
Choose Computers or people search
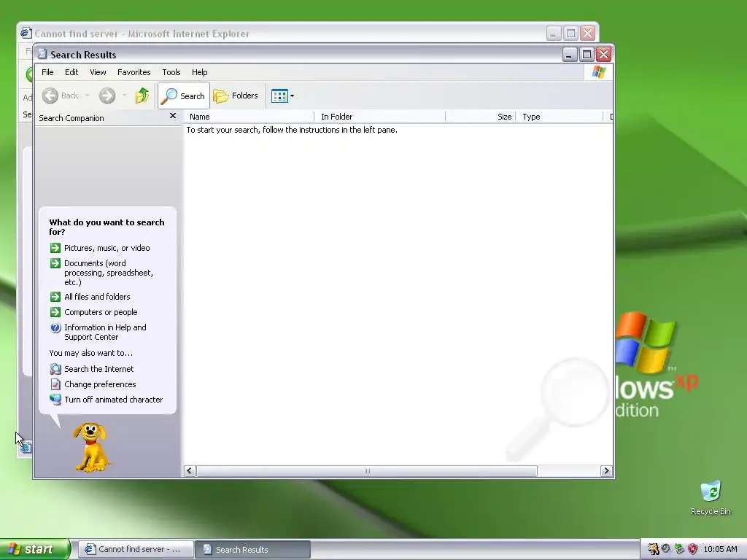(x=101, y=312)
